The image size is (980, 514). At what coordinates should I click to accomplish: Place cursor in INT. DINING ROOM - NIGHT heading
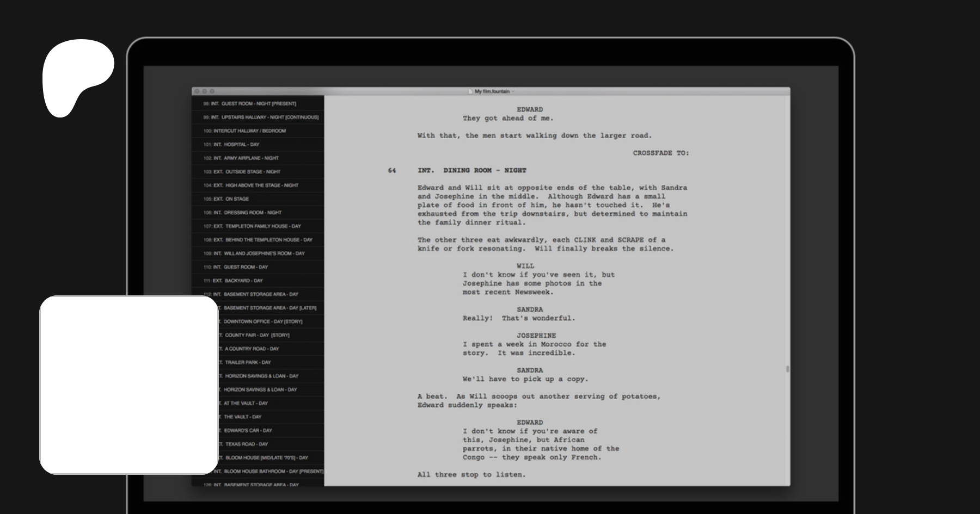click(472, 170)
